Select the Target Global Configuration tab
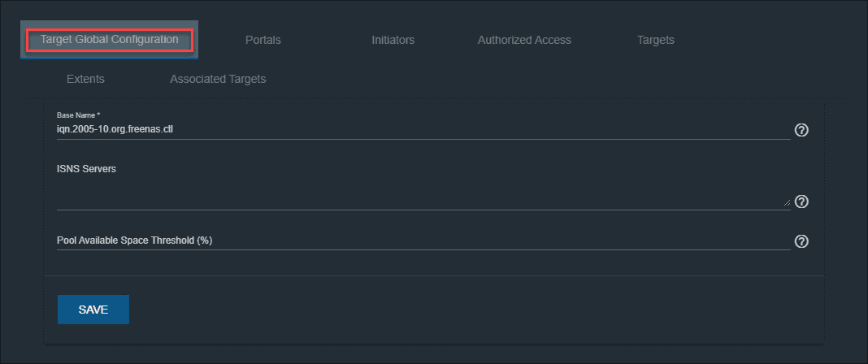This screenshot has width=868, height=364. coord(110,40)
